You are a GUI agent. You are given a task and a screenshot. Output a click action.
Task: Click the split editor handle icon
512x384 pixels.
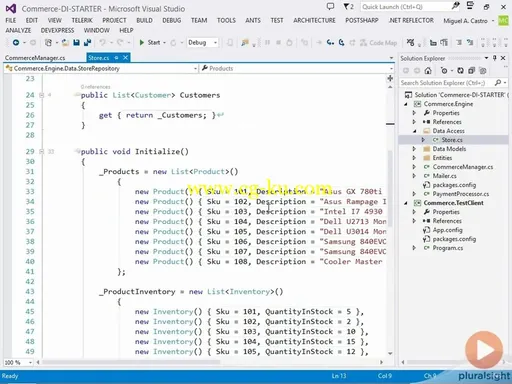point(390,79)
